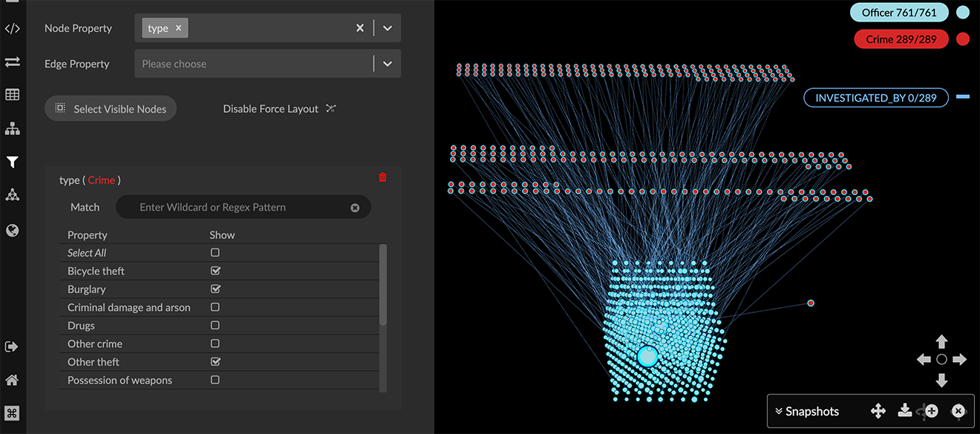
Task: Uncheck the Bicycle theft checkbox
Action: tap(215, 271)
